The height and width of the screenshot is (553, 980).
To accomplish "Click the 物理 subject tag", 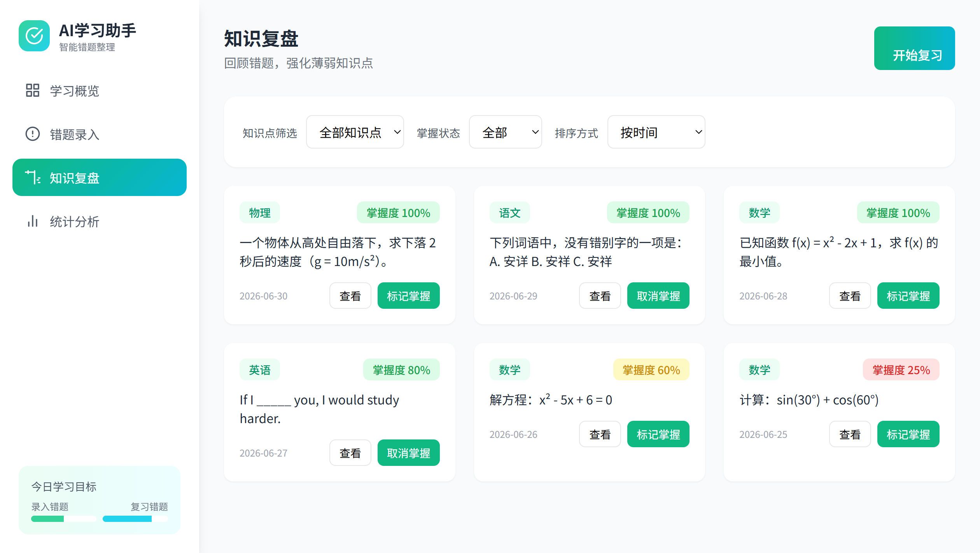I will 260,213.
